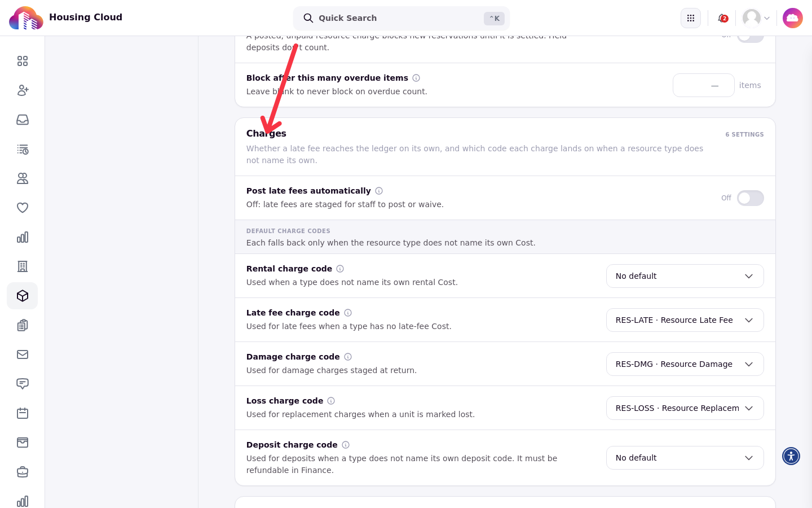Click the Housing Cloud title text
The image size is (812, 508).
coord(86,17)
